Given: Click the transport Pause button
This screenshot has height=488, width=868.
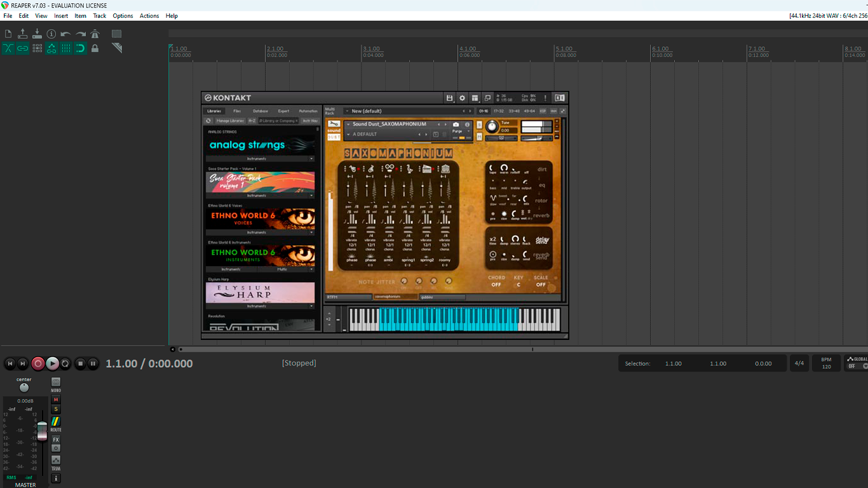Looking at the screenshot, I should [93, 363].
